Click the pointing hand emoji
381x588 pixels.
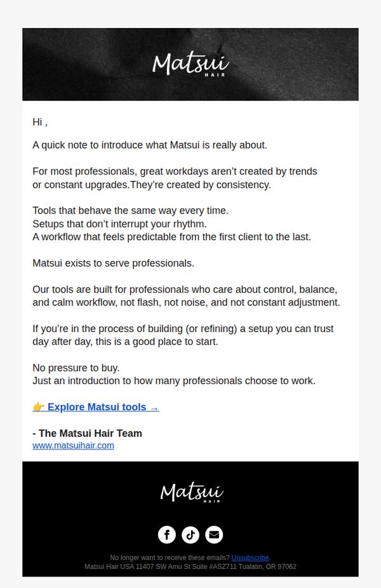coord(39,407)
